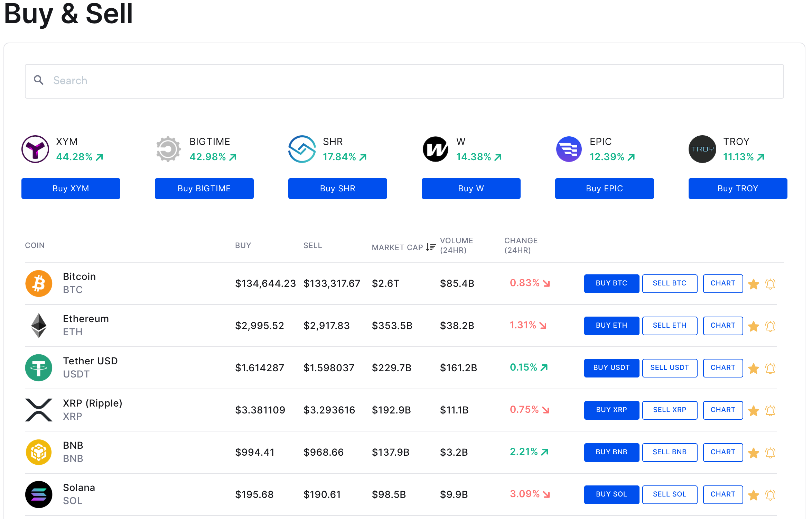Click the BNB yellow logo
The width and height of the screenshot is (812, 519).
point(39,452)
